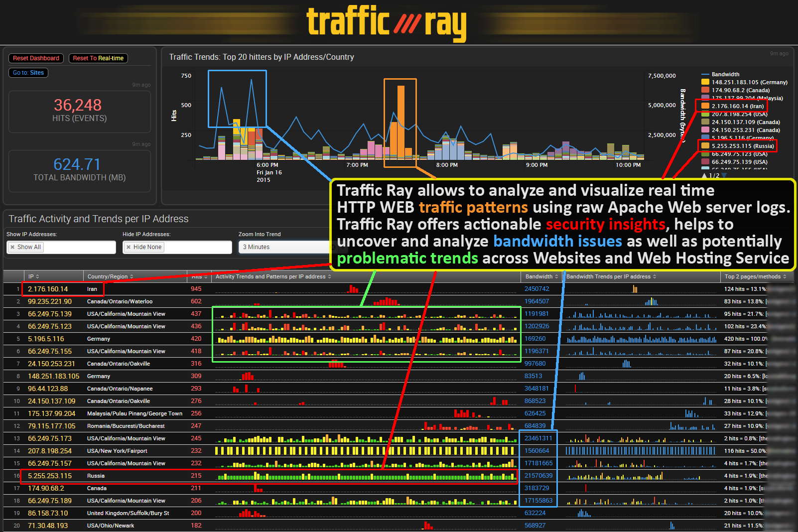798x532 pixels.
Task: Click the '420 hits = 100.0%' cell
Action: tap(746, 339)
